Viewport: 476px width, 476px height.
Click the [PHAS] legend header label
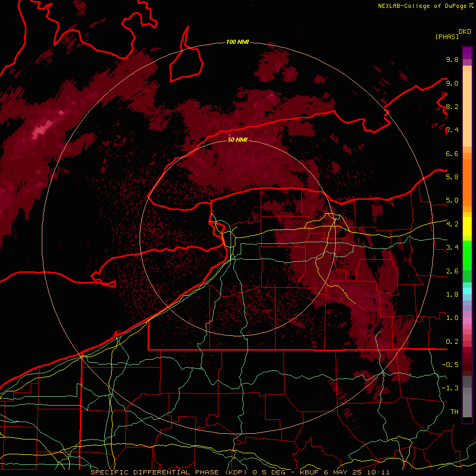point(447,37)
